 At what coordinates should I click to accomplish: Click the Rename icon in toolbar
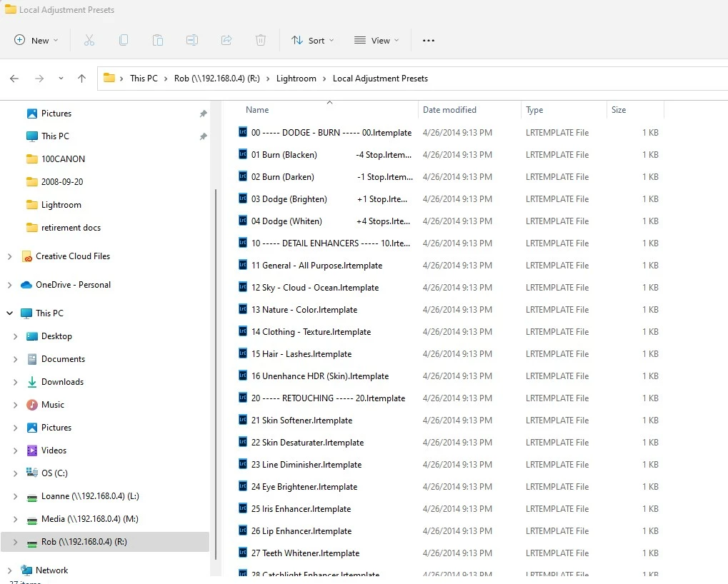pos(192,41)
